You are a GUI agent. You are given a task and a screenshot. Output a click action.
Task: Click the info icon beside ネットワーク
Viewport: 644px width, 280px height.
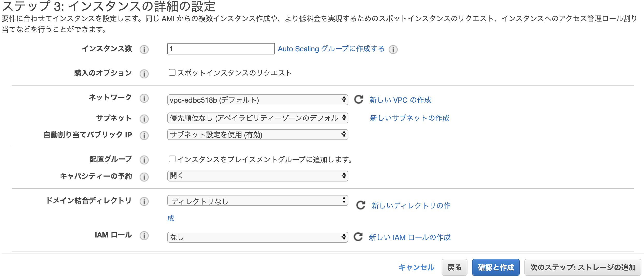coord(144,99)
